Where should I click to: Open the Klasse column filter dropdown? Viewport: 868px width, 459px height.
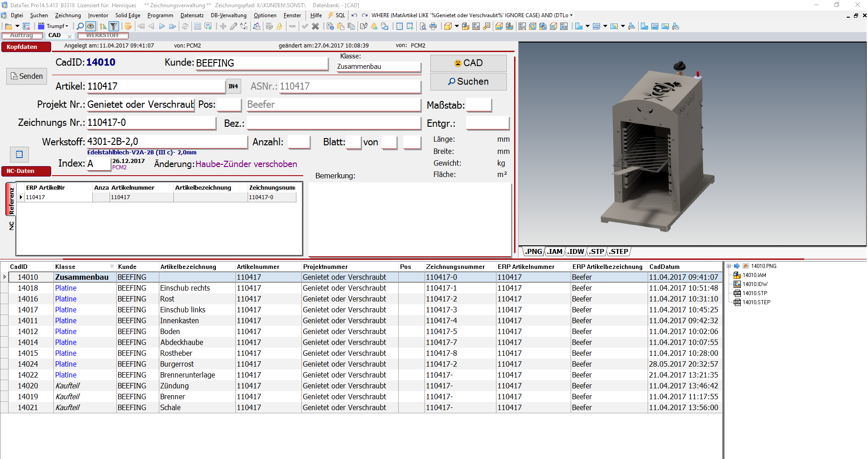coord(112,267)
